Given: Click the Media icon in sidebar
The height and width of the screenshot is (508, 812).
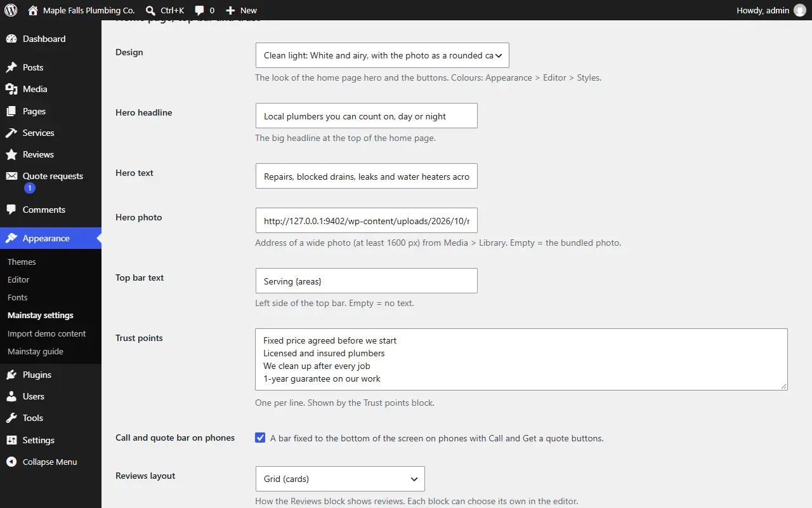Looking at the screenshot, I should click(x=11, y=89).
